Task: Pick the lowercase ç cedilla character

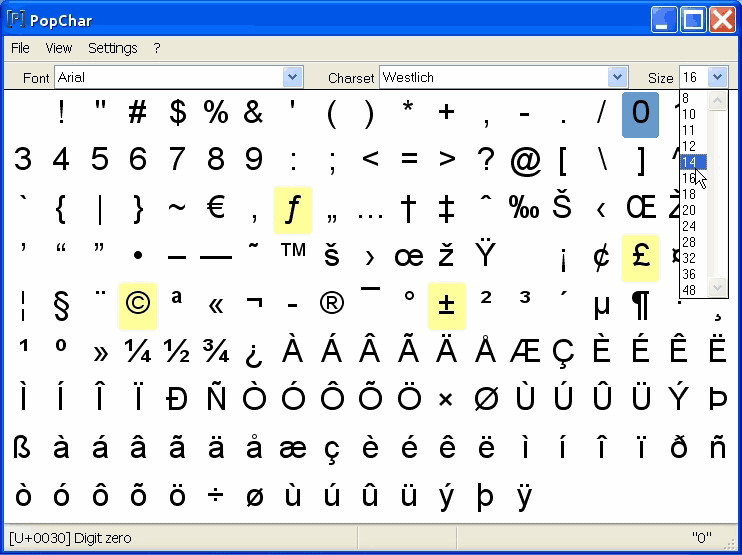Action: click(x=331, y=450)
